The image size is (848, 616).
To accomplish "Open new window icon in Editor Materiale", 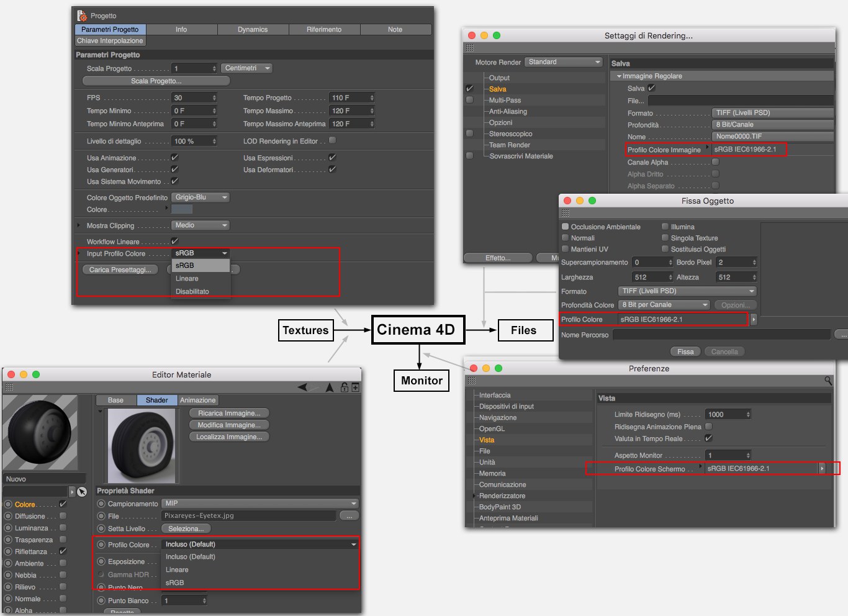I will coord(355,387).
